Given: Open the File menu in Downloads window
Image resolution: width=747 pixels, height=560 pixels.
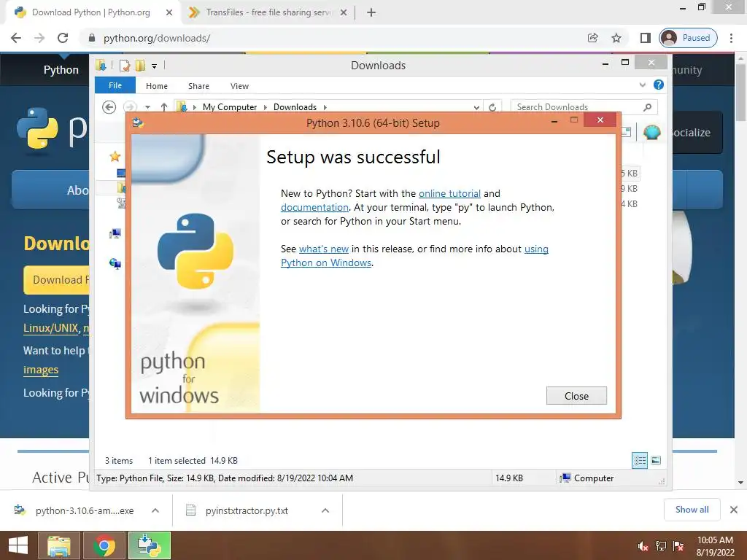Looking at the screenshot, I should coord(115,85).
